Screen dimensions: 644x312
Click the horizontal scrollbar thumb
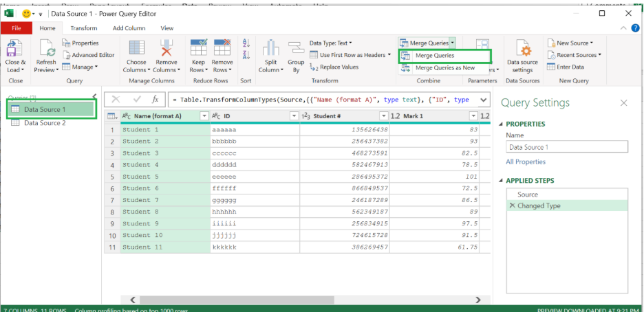pyautogui.click(x=237, y=300)
